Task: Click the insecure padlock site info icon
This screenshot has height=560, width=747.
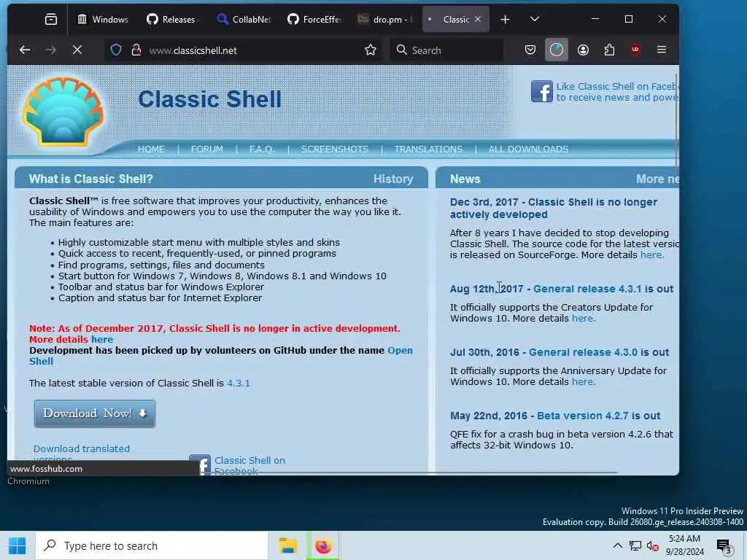Action: [136, 50]
